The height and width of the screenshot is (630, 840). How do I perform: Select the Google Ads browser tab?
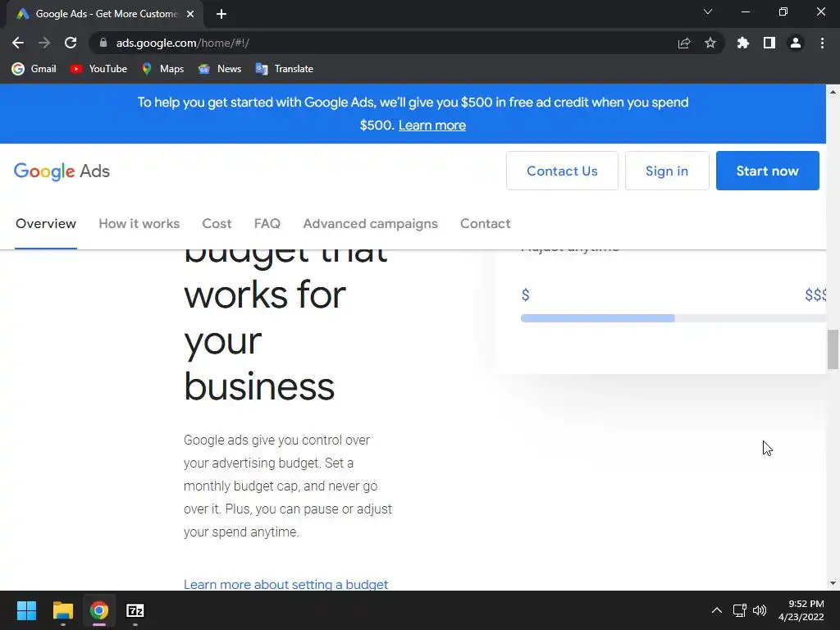105,14
